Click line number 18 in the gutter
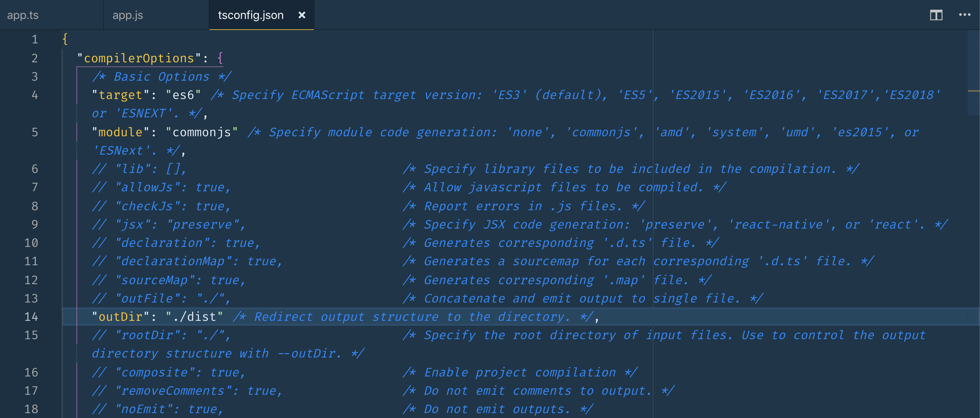This screenshot has height=418, width=980. (x=31, y=409)
